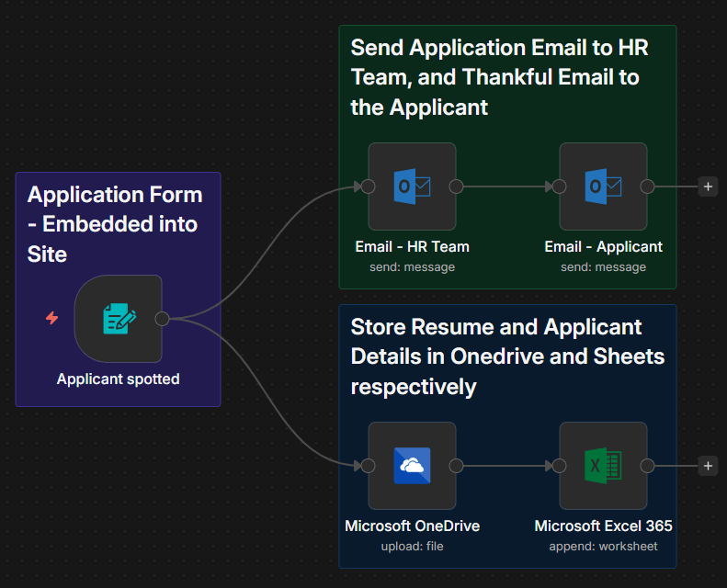727x588 pixels.
Task: Click the 'Microsoft Excel 365' label
Action: (x=603, y=526)
